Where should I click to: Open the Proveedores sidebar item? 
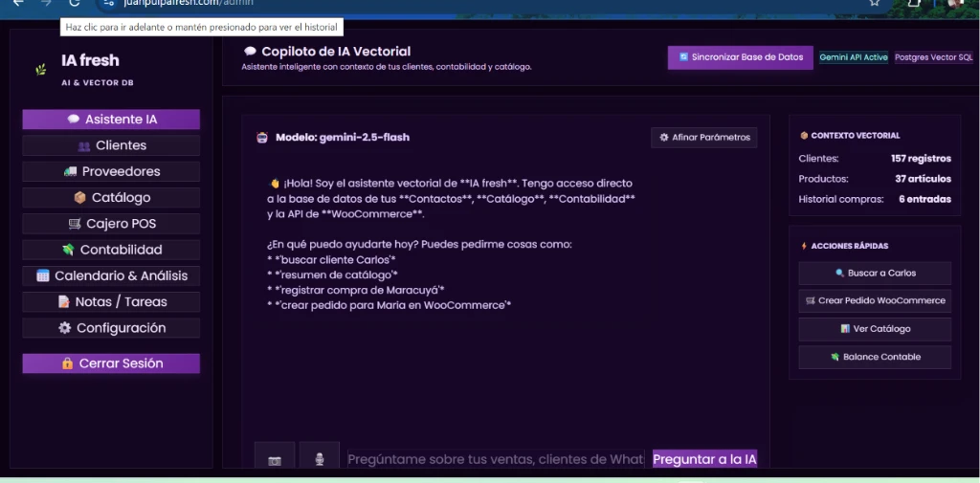tap(111, 171)
